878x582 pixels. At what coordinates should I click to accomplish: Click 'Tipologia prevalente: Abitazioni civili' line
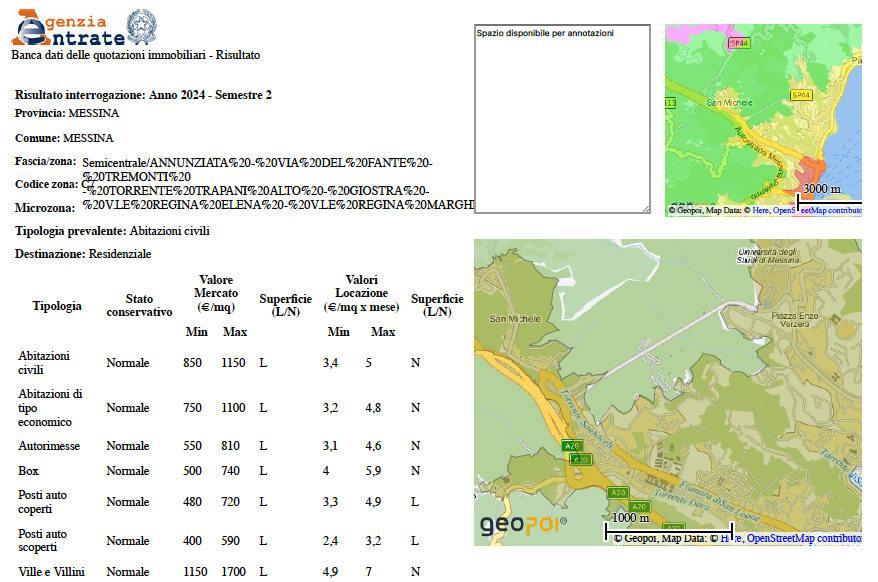coord(113,231)
